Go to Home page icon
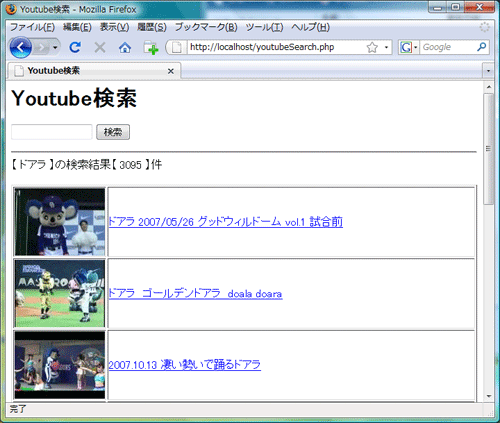500x423 pixels. point(125,48)
